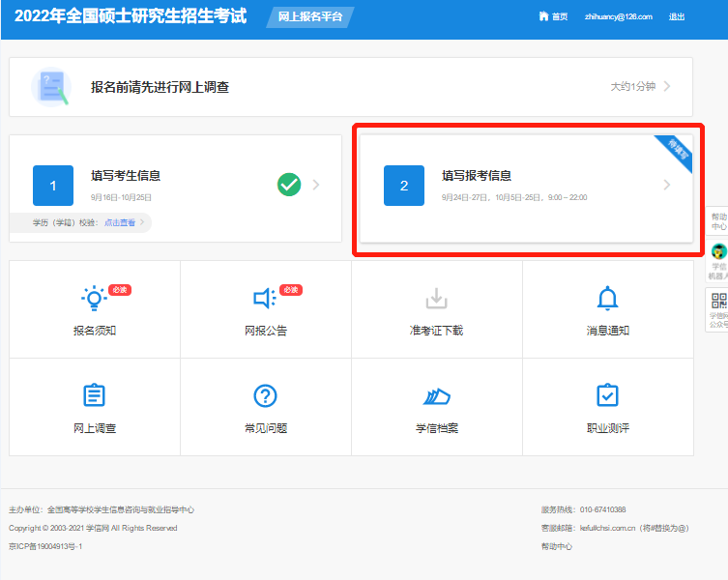Image resolution: width=728 pixels, height=580 pixels.
Task: Expand the 大约1分钟 survey chevron
Action: click(x=667, y=86)
